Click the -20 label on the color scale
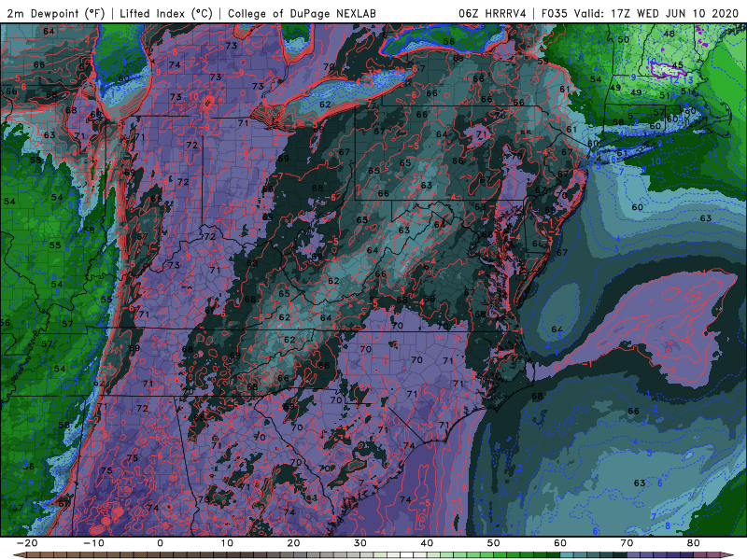 click(27, 543)
